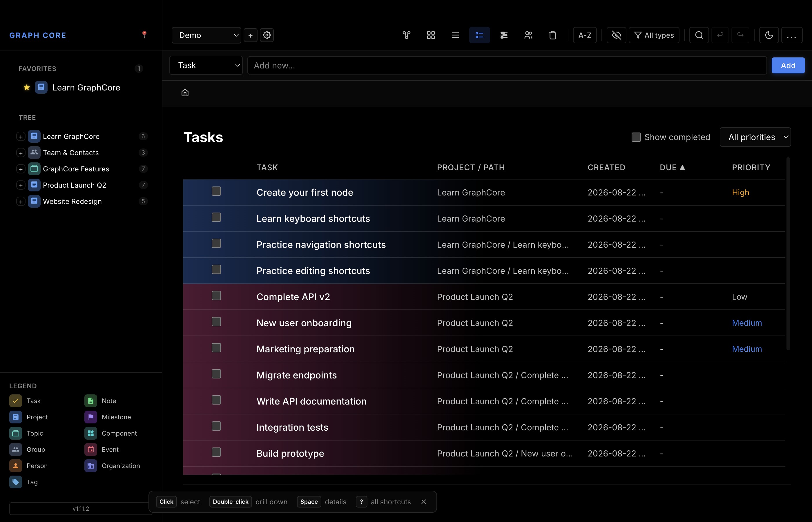
Task: Tick the Practice navigation shortcuts checkbox
Action: pos(216,244)
